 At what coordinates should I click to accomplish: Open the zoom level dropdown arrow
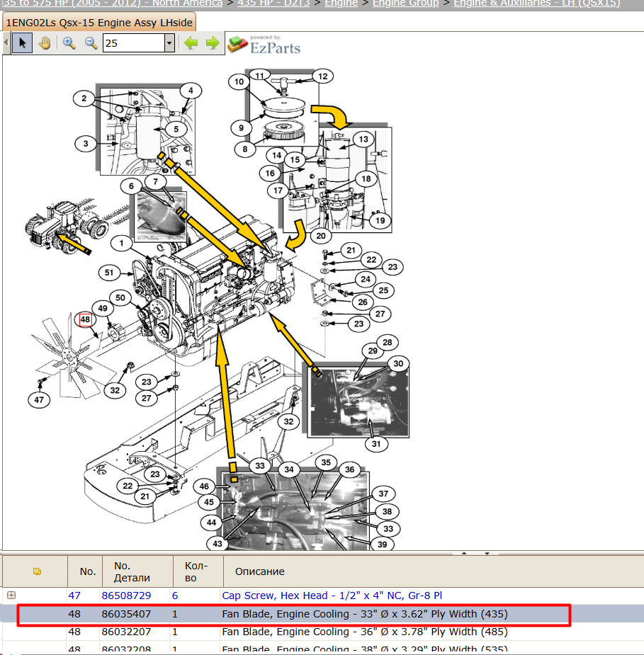169,43
